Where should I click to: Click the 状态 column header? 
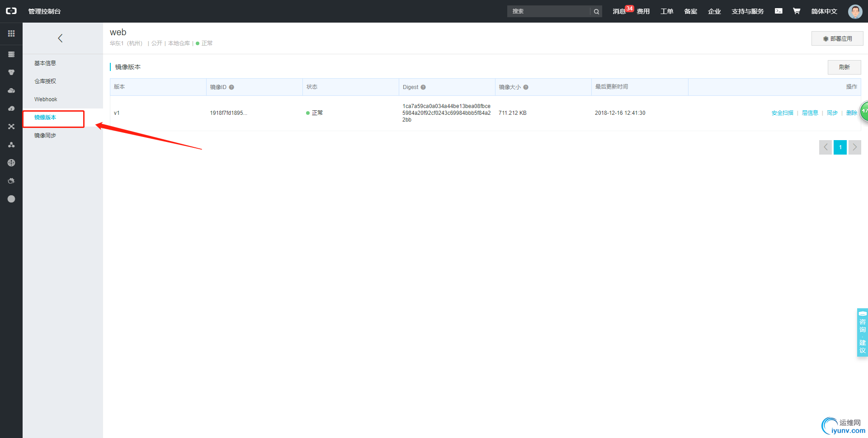(312, 87)
